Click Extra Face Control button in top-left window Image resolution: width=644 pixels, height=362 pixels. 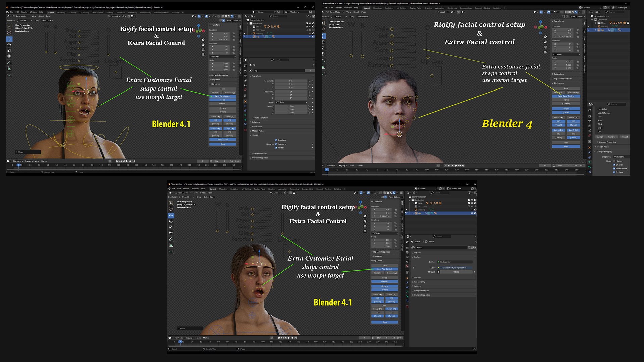pyautogui.click(x=223, y=96)
